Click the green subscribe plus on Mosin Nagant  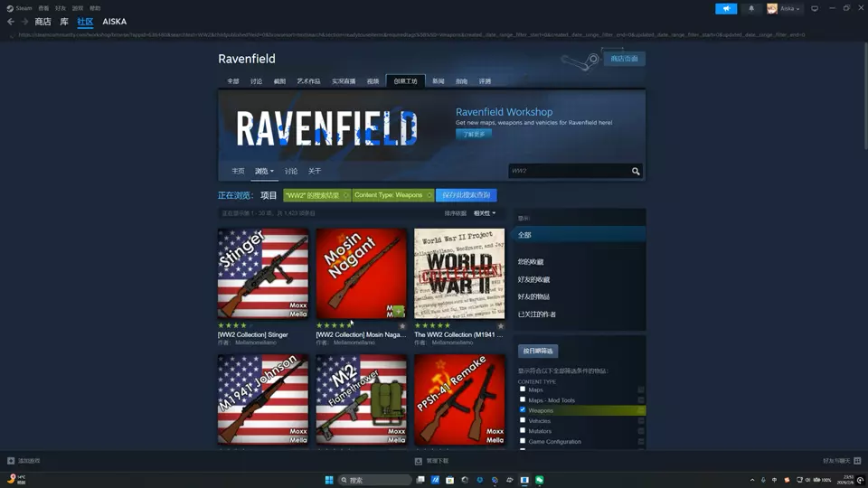pos(399,312)
